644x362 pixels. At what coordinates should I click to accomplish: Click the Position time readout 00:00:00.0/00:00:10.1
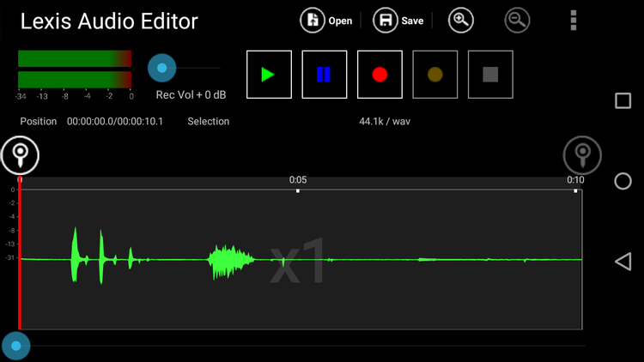coord(115,122)
